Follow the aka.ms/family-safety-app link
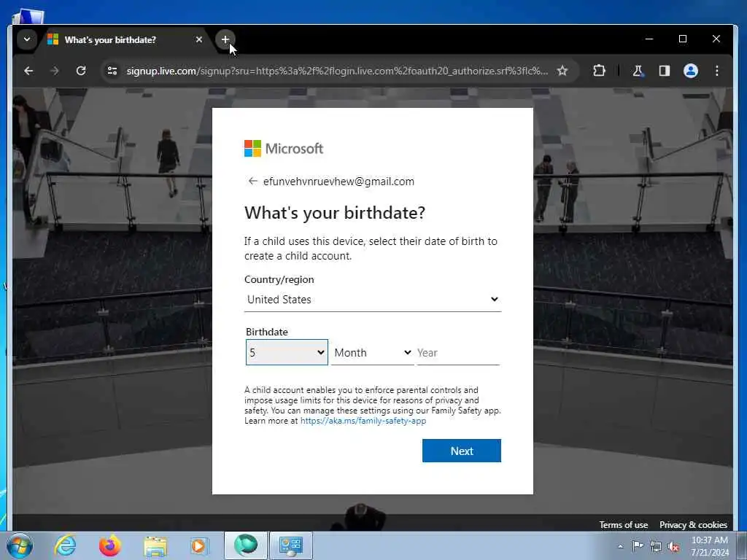This screenshot has width=747, height=560. coord(363,421)
